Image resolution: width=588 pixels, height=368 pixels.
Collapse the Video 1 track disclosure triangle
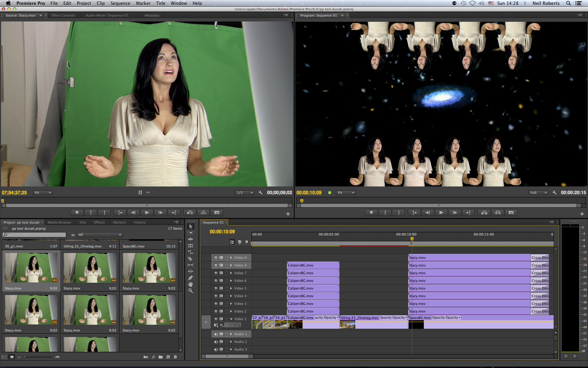(231, 319)
